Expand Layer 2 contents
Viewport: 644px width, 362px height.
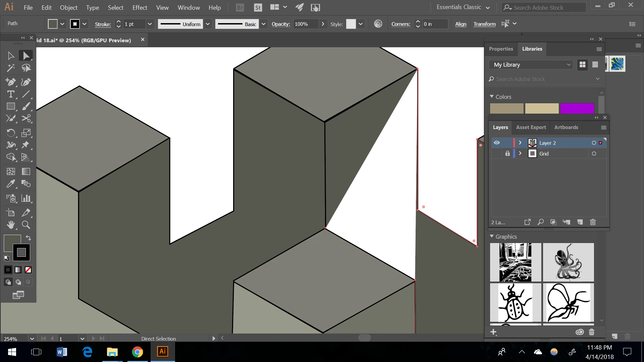[x=520, y=143]
